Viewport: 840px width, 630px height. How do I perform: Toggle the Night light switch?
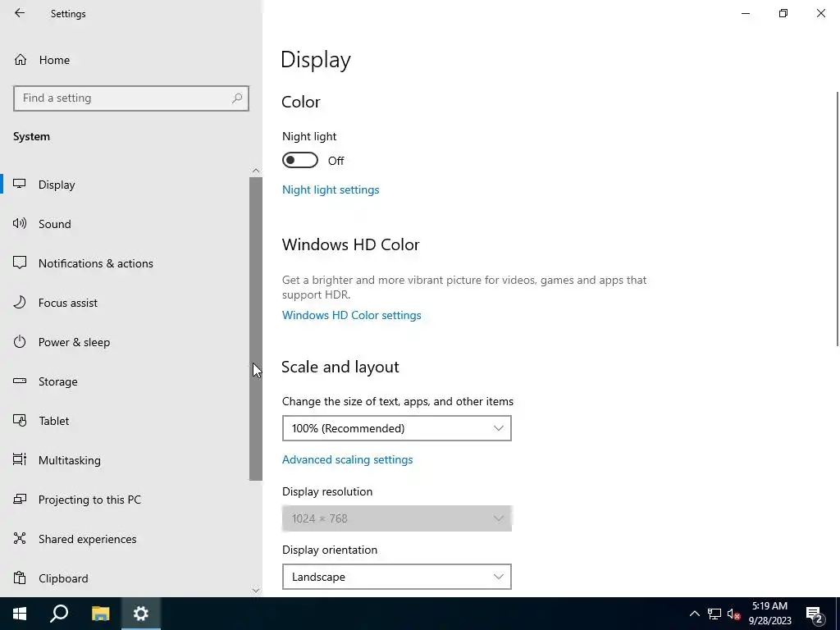300,160
